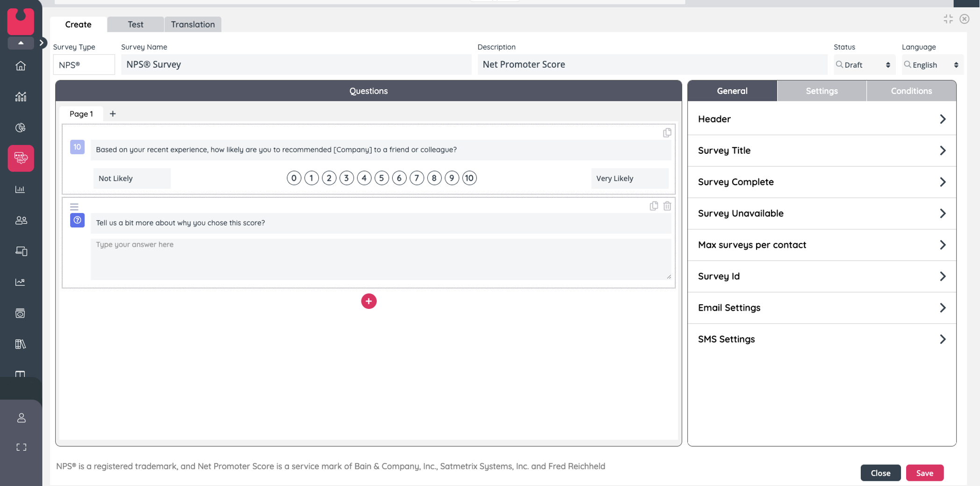Click the fullscreen icon in sidebar

click(21, 447)
